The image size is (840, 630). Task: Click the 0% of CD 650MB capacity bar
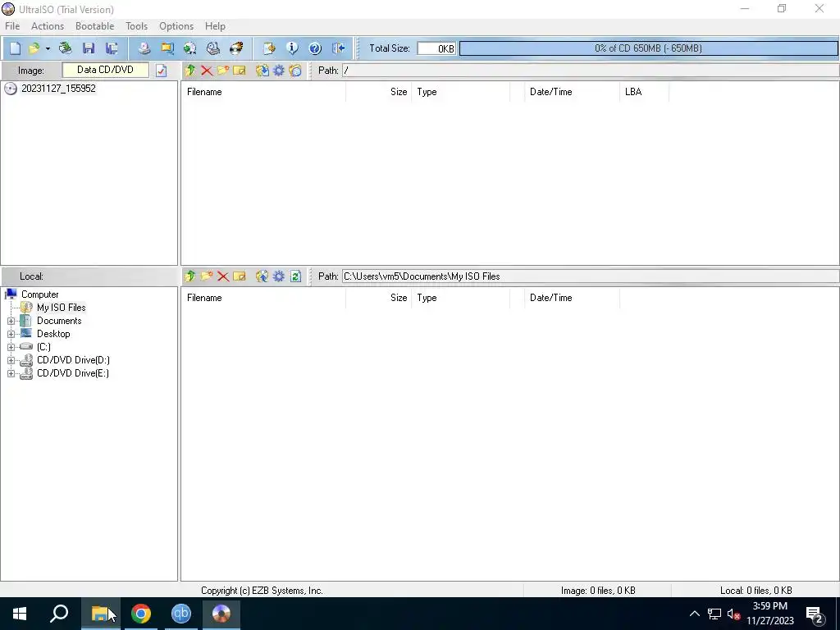point(648,48)
